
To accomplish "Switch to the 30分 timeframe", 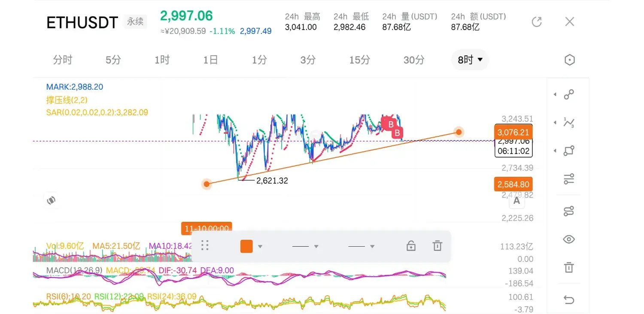I will (x=414, y=60).
